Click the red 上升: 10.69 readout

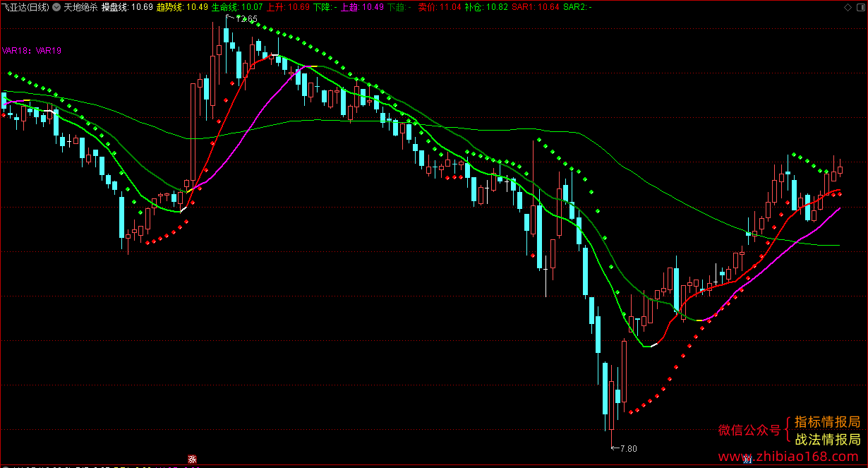pyautogui.click(x=288, y=7)
